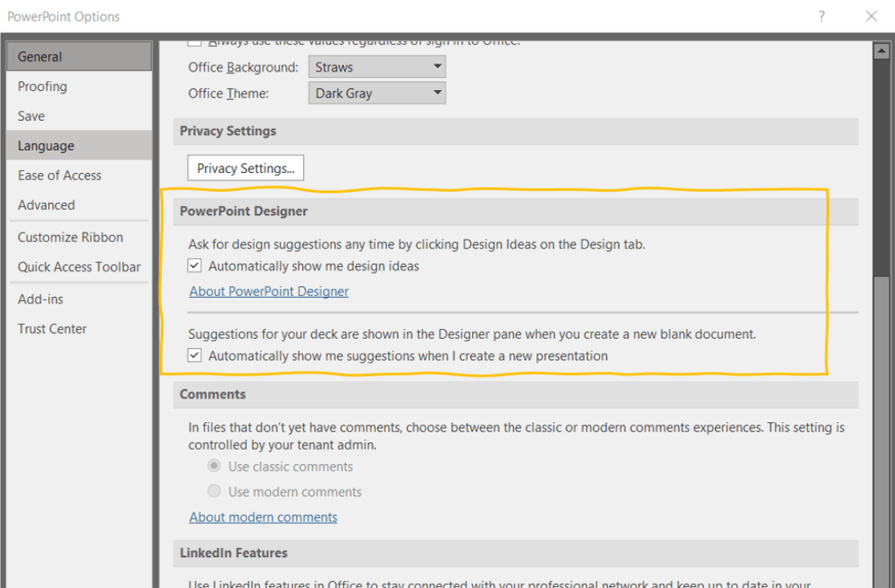Follow the About modern comments link
This screenshot has width=895, height=588.
click(264, 517)
